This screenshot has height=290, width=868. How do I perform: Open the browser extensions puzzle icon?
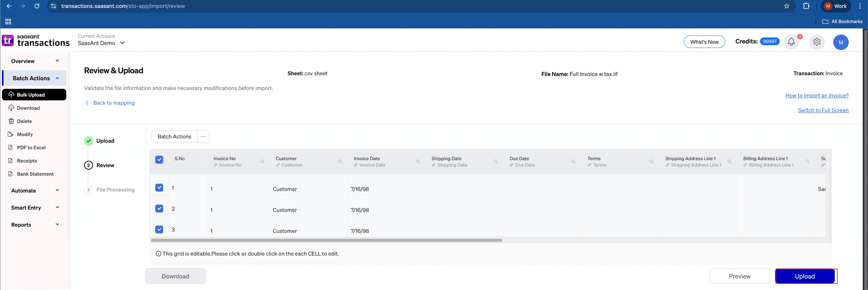point(806,6)
